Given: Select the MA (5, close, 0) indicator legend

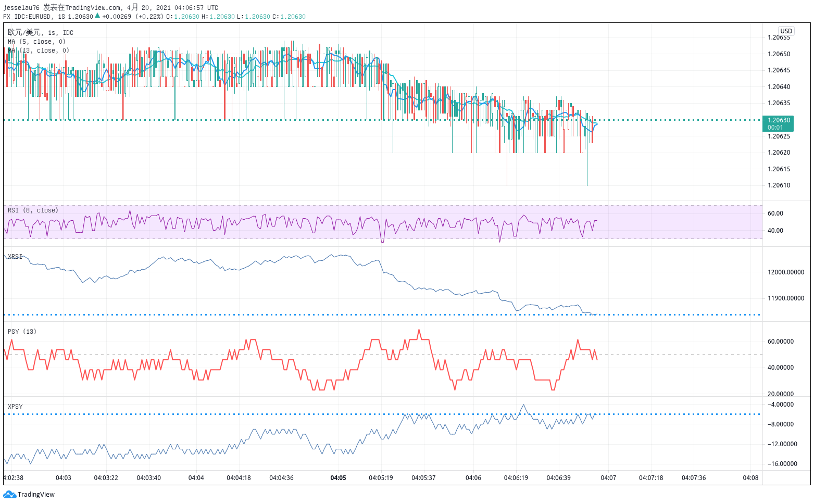Looking at the screenshot, I should pyautogui.click(x=36, y=42).
